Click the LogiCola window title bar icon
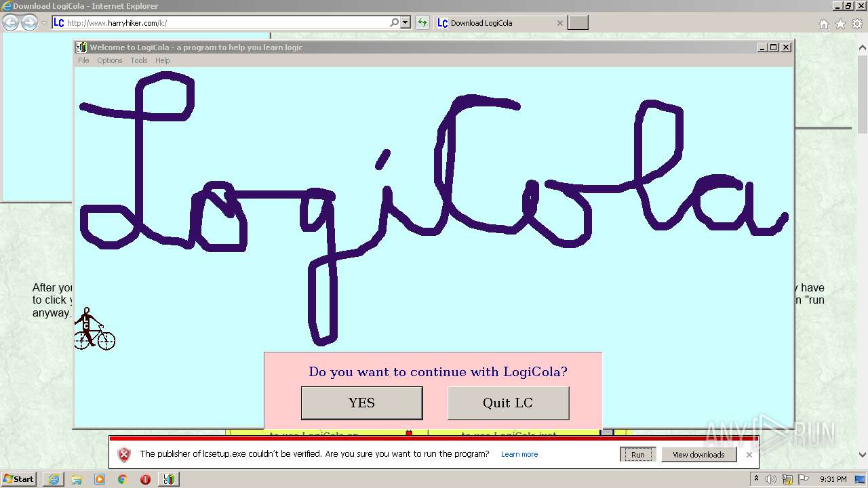Image resolution: width=868 pixels, height=488 pixels. pyautogui.click(x=81, y=47)
